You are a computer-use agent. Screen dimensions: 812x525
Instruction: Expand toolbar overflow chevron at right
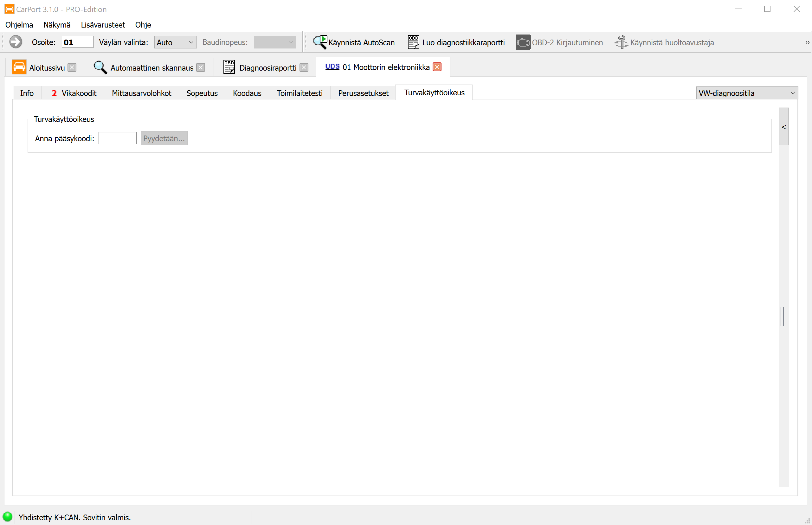point(807,42)
